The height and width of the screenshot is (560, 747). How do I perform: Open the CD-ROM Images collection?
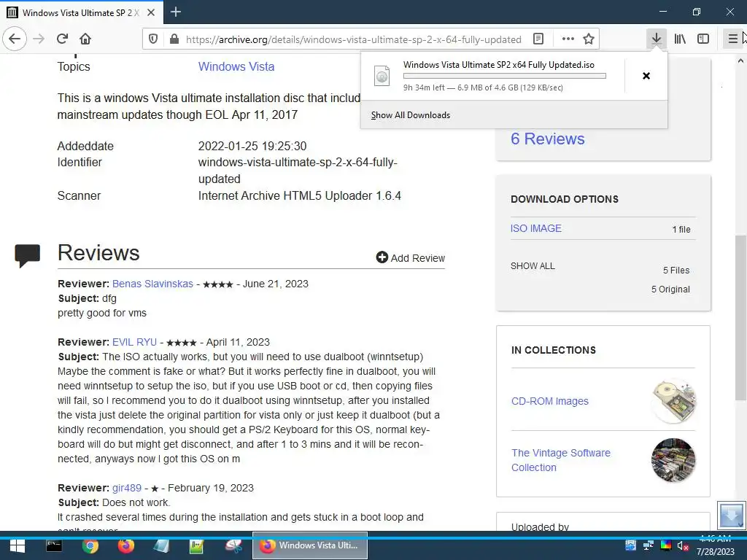(x=550, y=401)
